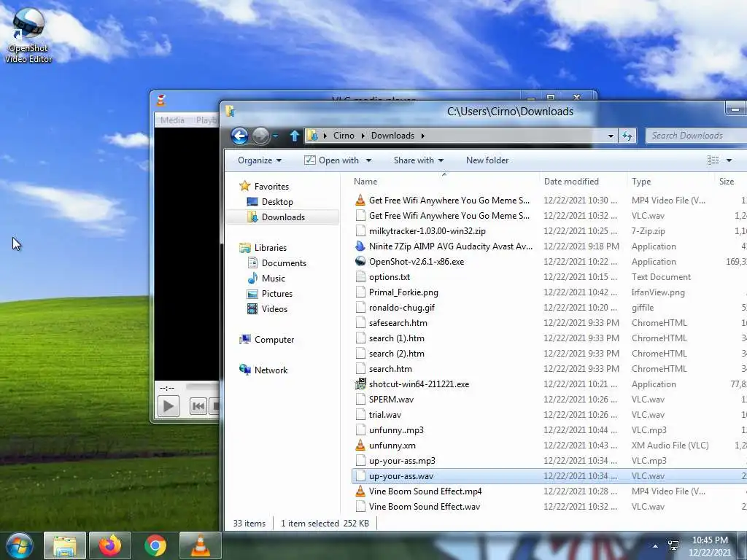This screenshot has height=560, width=747.
Task: Sort files by the Size column
Action: pyautogui.click(x=726, y=182)
